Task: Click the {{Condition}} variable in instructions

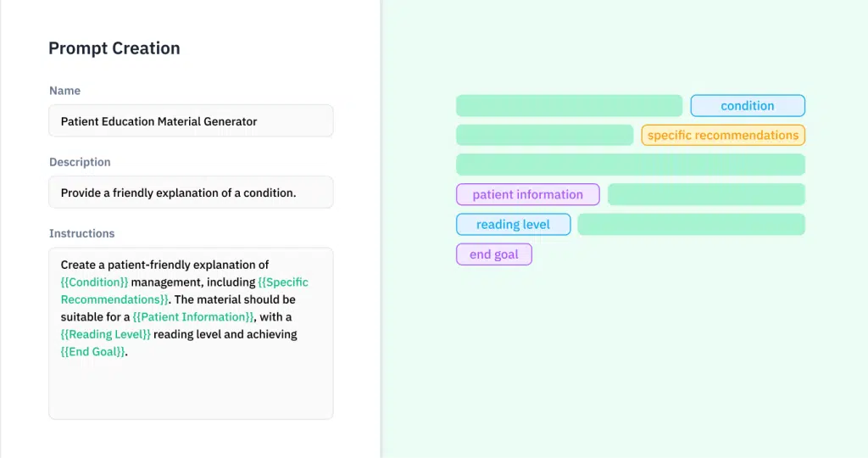Action: coord(94,282)
